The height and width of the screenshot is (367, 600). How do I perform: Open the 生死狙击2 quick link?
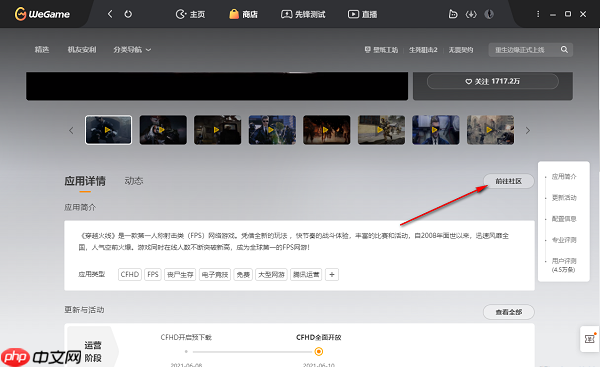tap(423, 50)
